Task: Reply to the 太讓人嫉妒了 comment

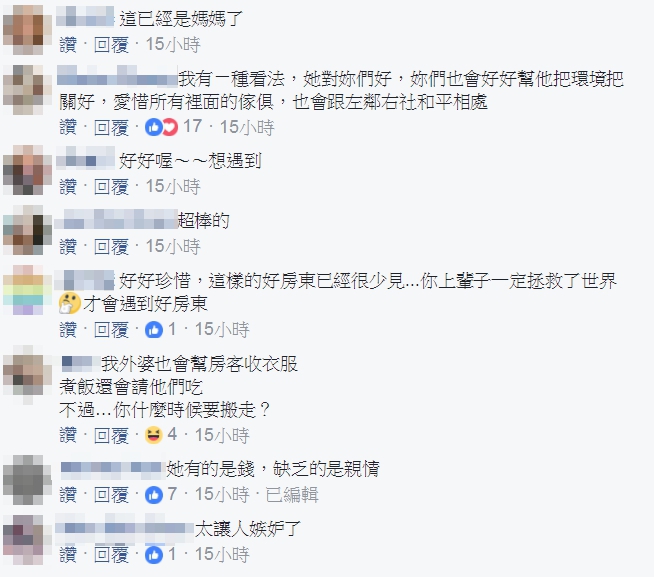Action: tap(111, 555)
